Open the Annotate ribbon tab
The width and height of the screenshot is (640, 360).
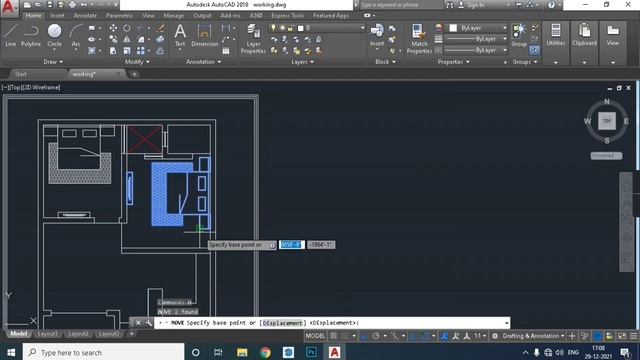coord(85,16)
